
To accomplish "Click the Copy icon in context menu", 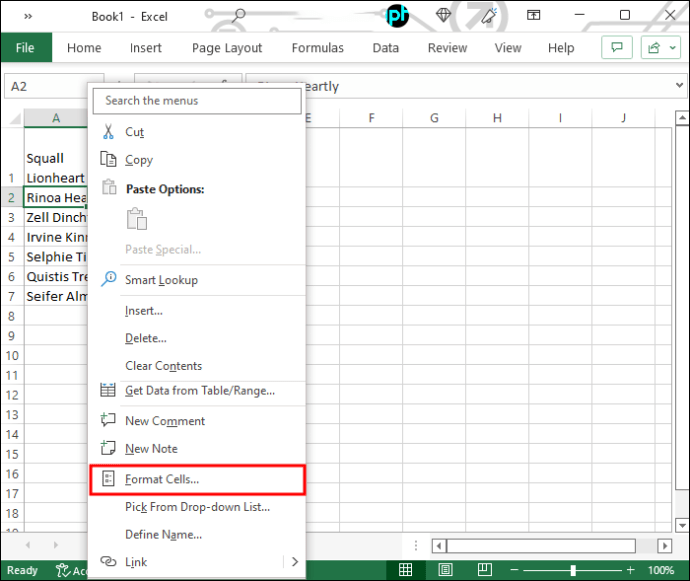I will 108,159.
